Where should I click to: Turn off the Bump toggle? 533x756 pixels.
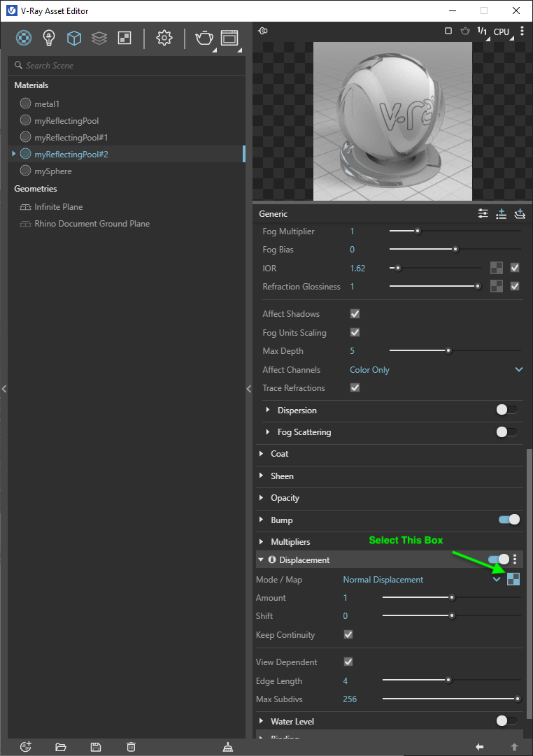point(509,519)
